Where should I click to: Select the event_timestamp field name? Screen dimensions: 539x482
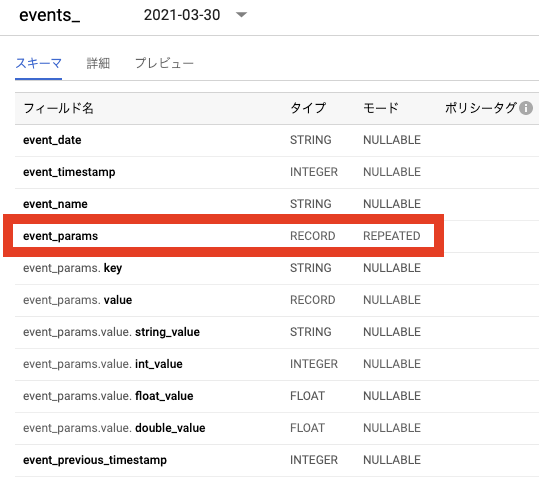point(69,172)
